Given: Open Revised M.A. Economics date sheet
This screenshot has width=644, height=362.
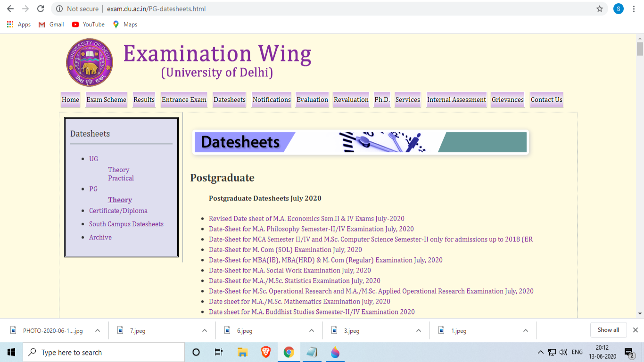Looking at the screenshot, I should pyautogui.click(x=306, y=219).
